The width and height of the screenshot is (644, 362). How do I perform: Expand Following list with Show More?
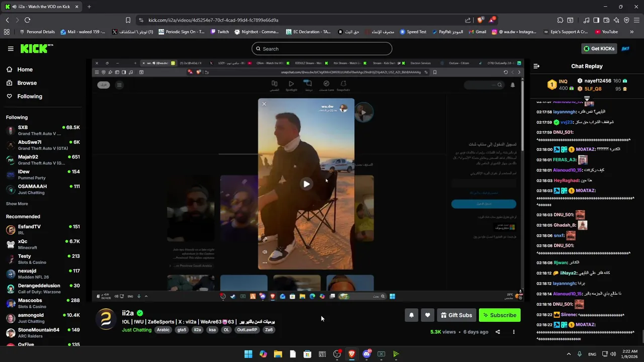click(x=17, y=204)
